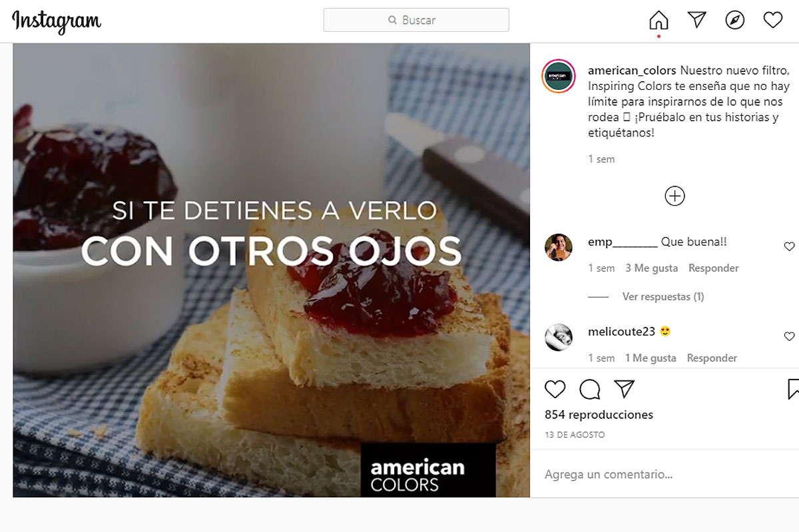Click Responder under melicoute23 comment
The height and width of the screenshot is (532, 799).
[x=712, y=358]
